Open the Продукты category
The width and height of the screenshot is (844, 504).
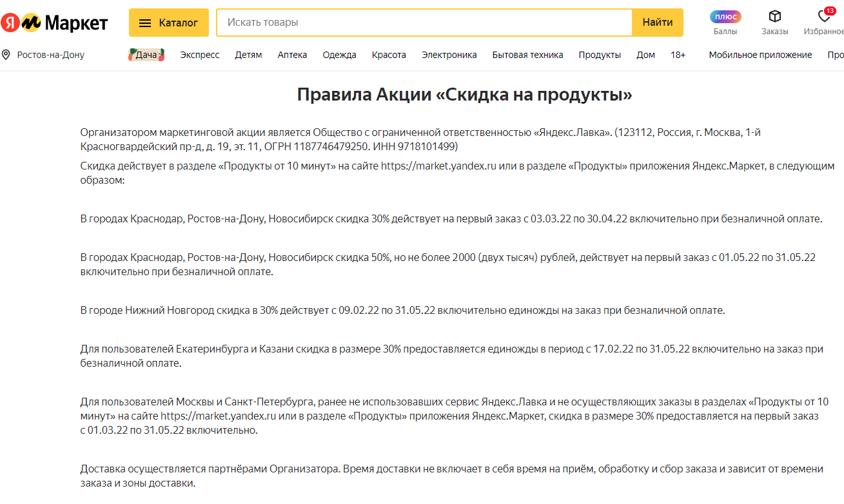[600, 55]
